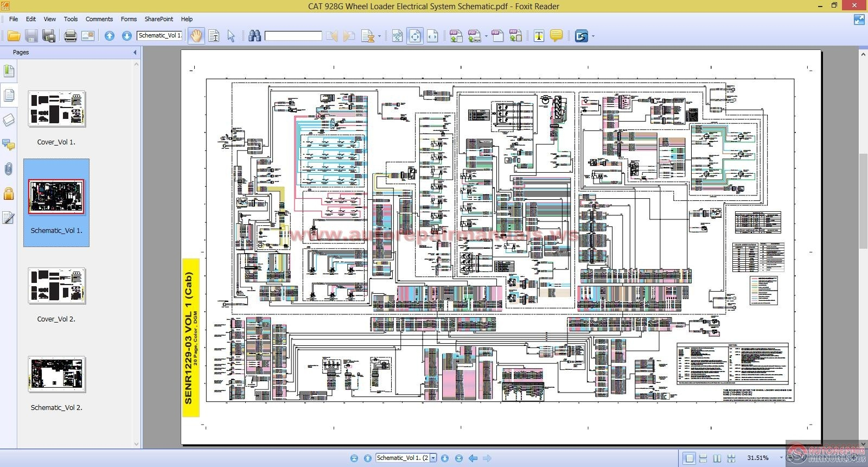Screen dimensions: 868x467
Task: Open the dropdown next to share icon
Action: click(x=593, y=36)
